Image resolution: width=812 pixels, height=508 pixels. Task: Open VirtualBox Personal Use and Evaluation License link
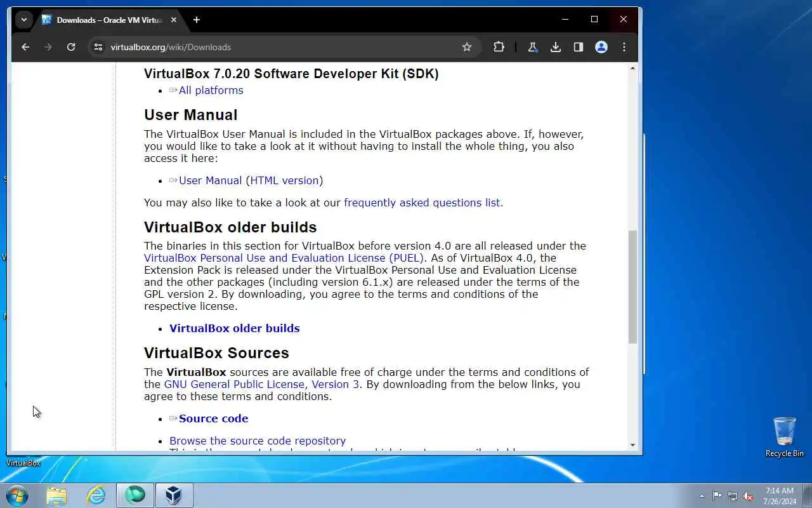(284, 258)
